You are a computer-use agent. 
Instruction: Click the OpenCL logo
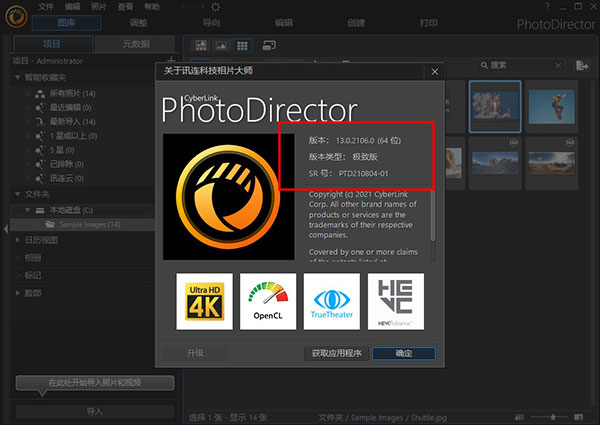(x=268, y=301)
